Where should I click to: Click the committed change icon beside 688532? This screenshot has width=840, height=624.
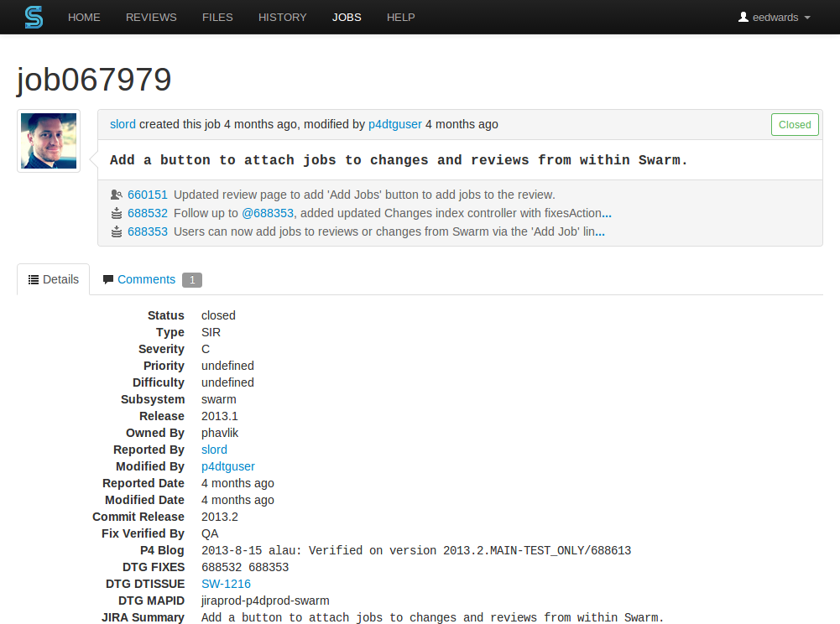117,213
